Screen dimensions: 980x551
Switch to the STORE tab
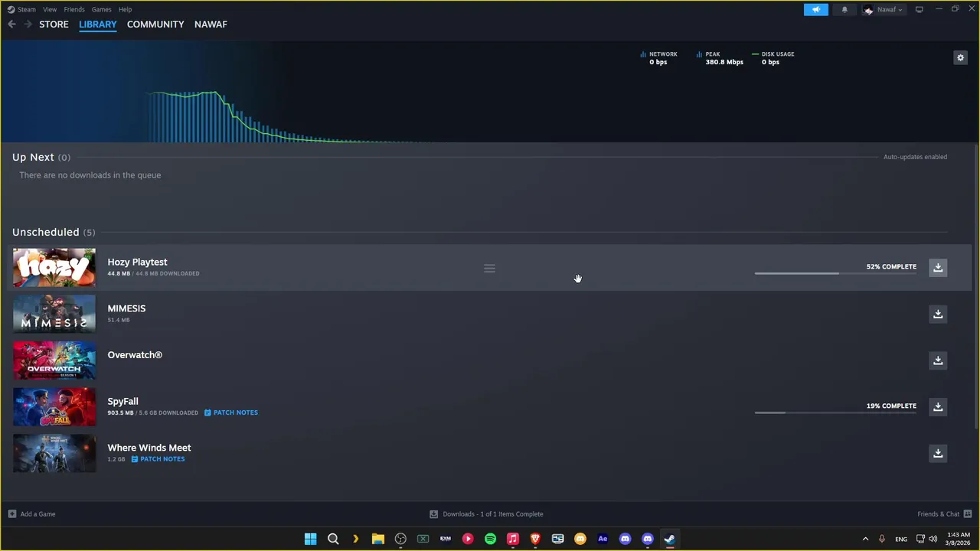(54, 24)
